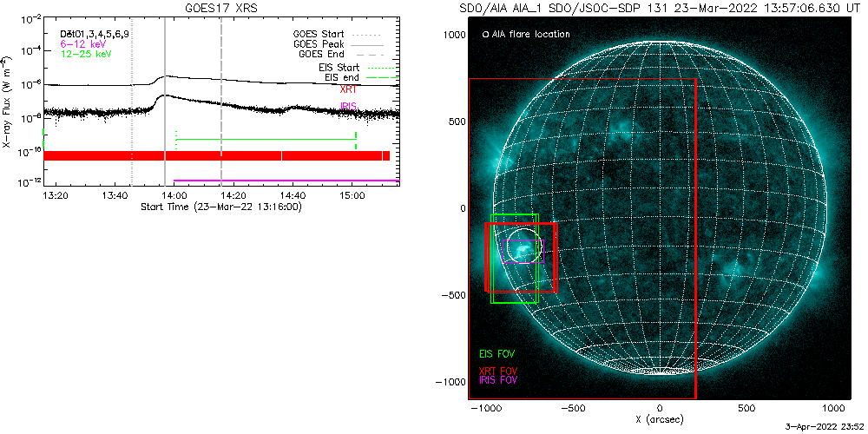Click the 'Start Time (23-Mar-22 13:16:00)' axis label
Screen dimensions: 868x434
pyautogui.click(x=220, y=207)
